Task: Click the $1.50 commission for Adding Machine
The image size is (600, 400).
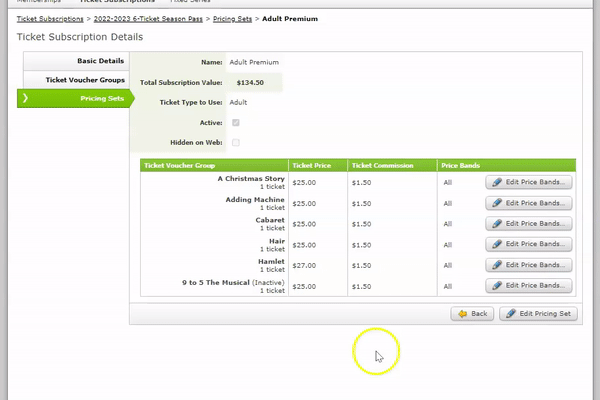Action: click(x=362, y=204)
